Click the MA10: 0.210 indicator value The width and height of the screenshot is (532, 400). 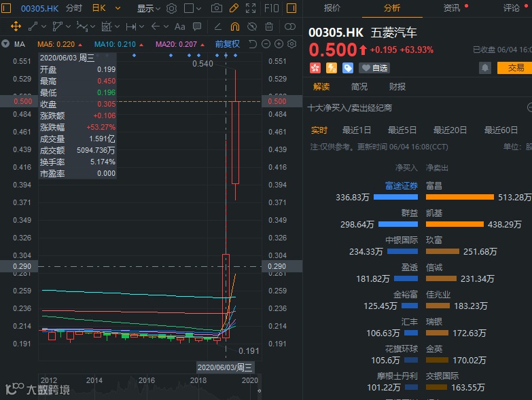(115, 44)
